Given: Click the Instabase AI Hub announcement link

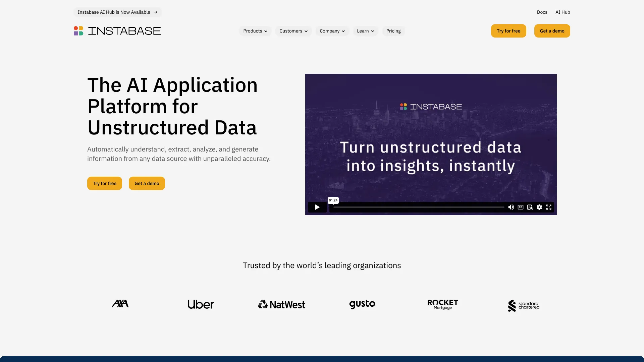Looking at the screenshot, I should point(117,12).
